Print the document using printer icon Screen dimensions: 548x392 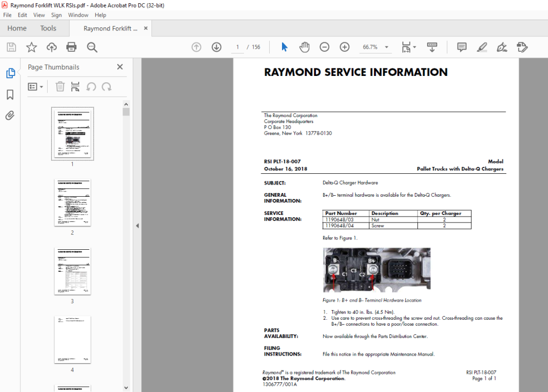[71, 47]
